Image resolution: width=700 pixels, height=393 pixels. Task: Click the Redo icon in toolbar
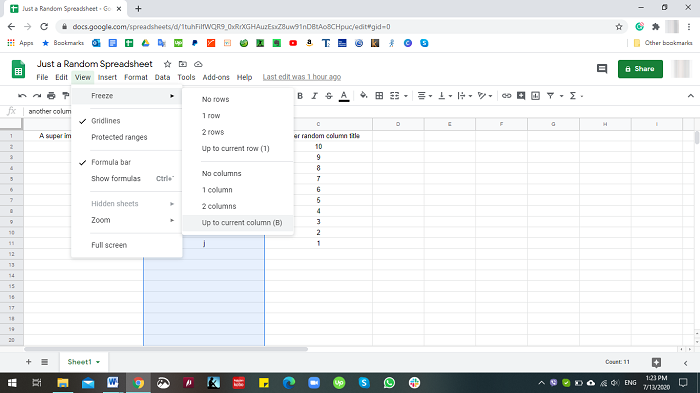37,96
